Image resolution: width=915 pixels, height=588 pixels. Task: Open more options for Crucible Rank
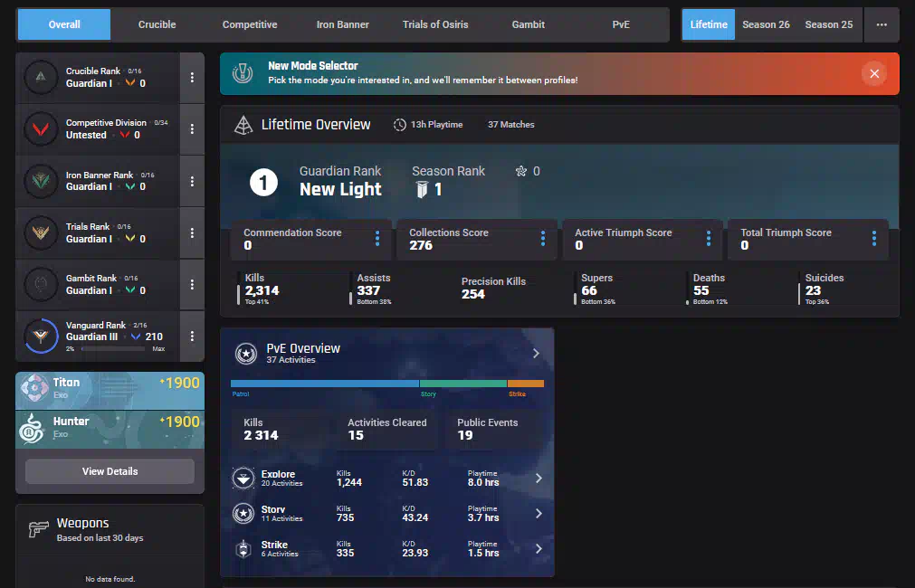[192, 78]
